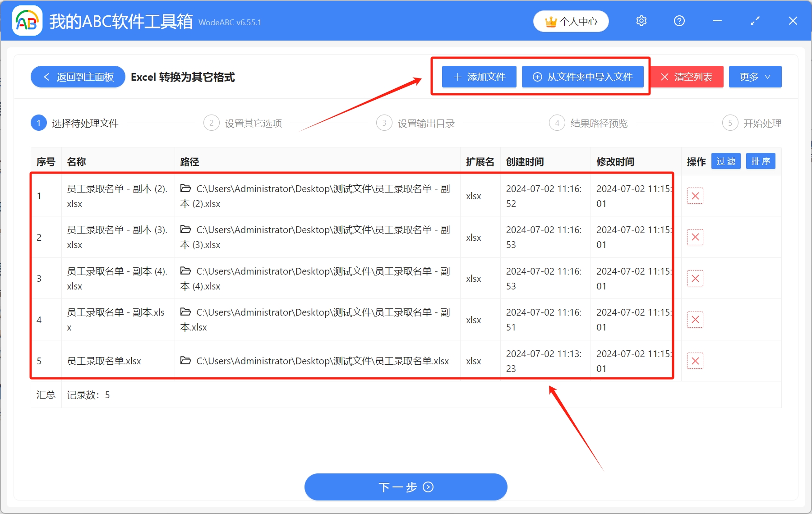Expand the 更多 dropdown

pos(755,77)
